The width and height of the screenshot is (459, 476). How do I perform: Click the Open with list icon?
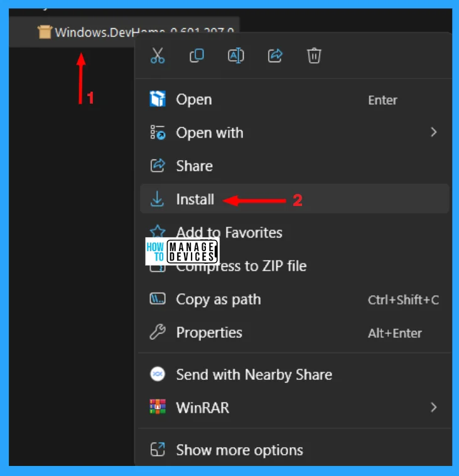pyautogui.click(x=158, y=133)
